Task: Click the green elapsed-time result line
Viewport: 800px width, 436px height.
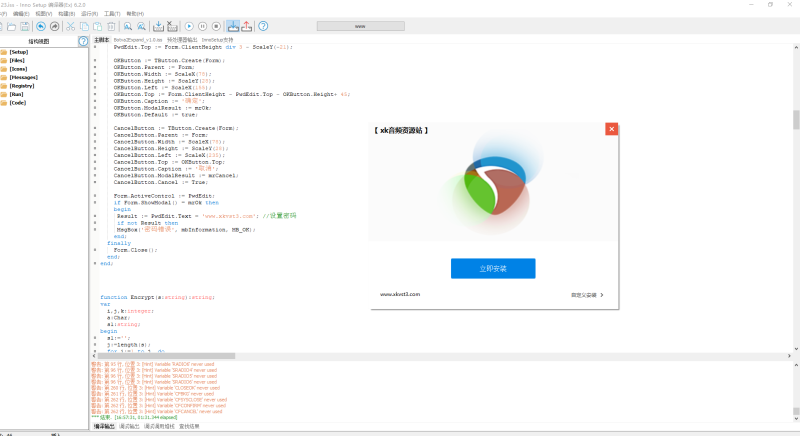Action: tap(134, 417)
